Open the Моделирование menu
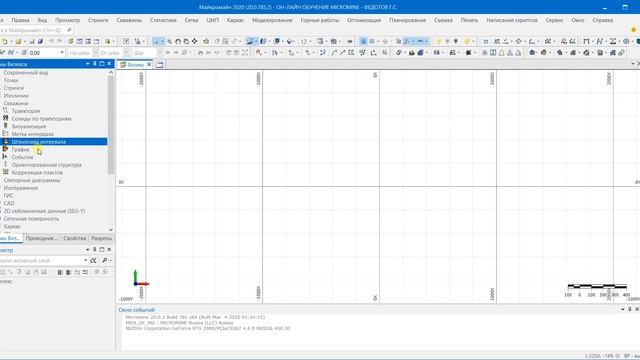The height and width of the screenshot is (360, 640). pos(272,20)
